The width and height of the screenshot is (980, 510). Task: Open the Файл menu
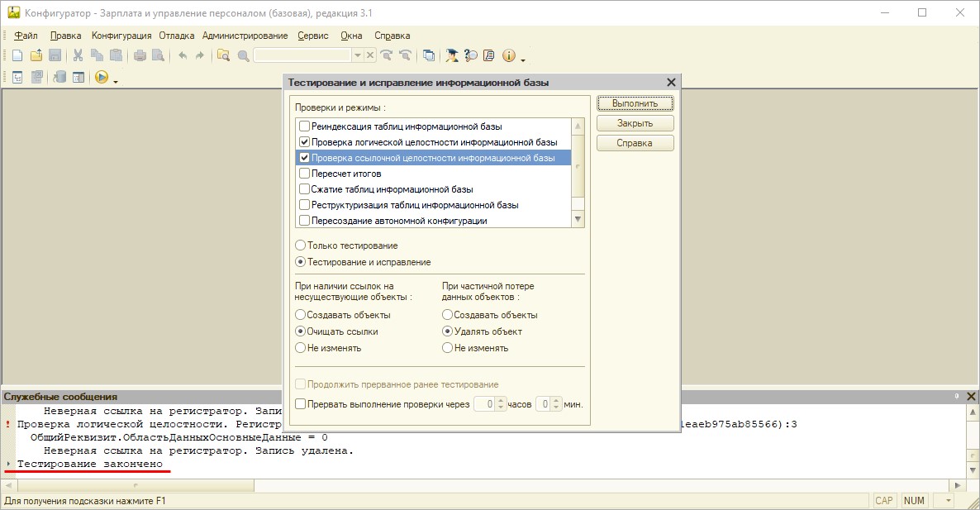click(x=26, y=36)
